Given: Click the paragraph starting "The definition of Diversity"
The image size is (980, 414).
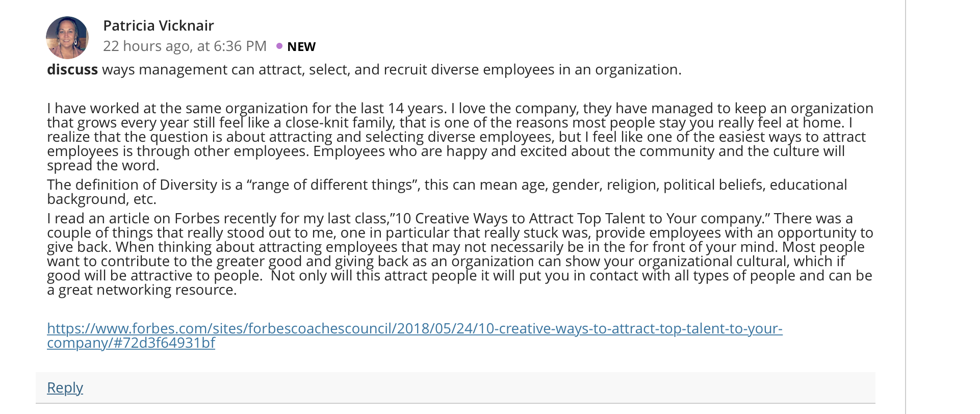Looking at the screenshot, I should tap(447, 192).
